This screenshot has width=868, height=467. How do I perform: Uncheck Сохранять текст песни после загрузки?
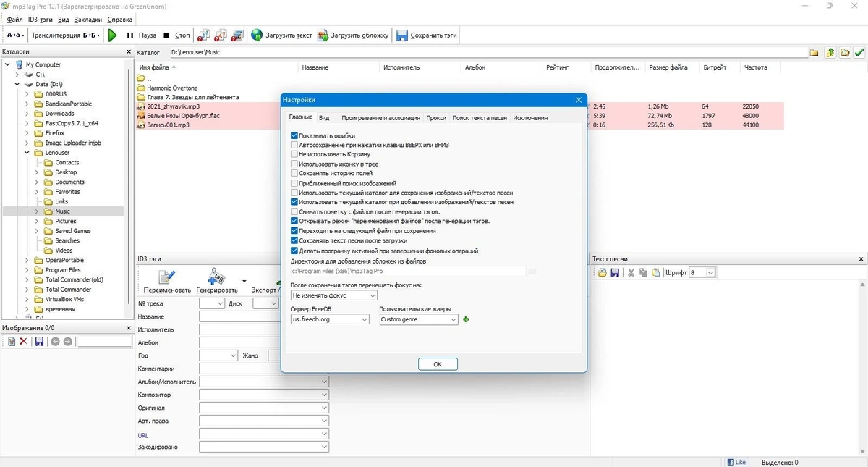294,240
